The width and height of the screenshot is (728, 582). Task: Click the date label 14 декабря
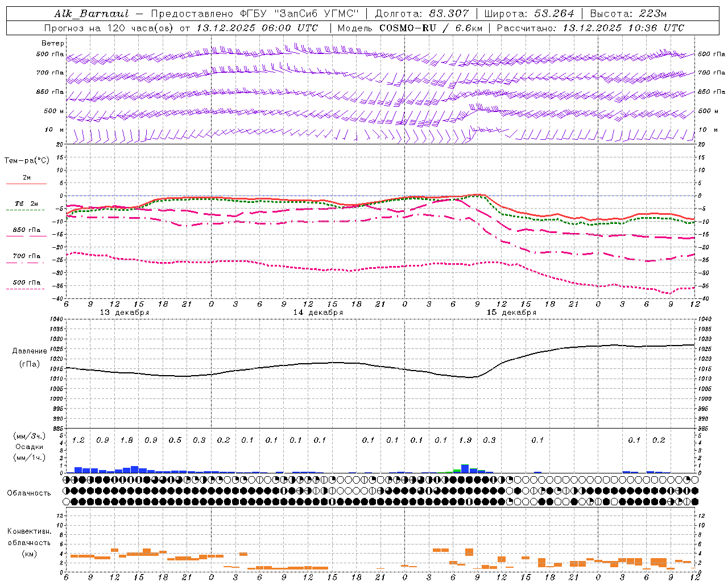tap(318, 313)
